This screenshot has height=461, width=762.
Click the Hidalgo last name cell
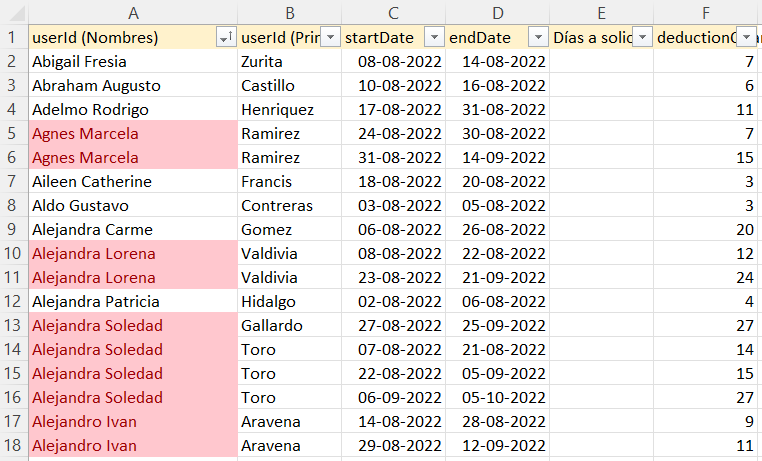pos(290,301)
